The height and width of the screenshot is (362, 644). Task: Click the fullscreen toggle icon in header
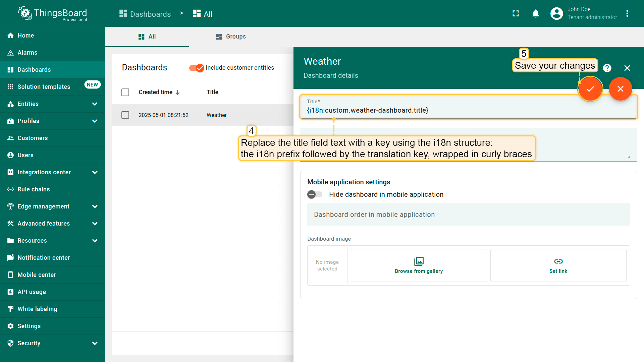[516, 14]
